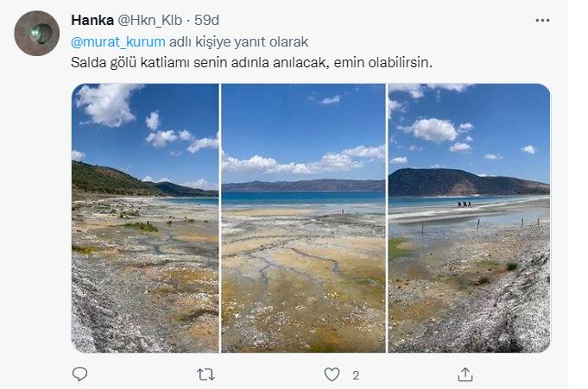Click the wooden posts in the right photo

pyautogui.click(x=481, y=225)
